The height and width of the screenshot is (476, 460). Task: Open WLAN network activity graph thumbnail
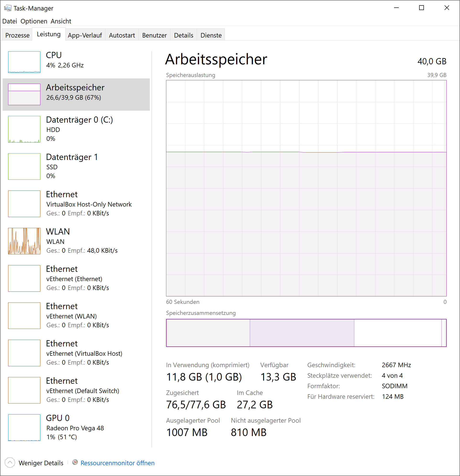click(24, 241)
